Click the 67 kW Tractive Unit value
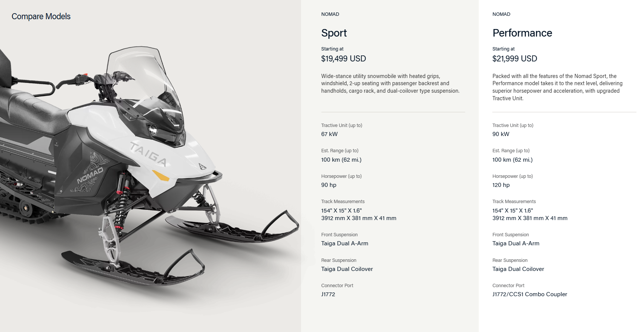The width and height of the screenshot is (644, 332). 329,134
